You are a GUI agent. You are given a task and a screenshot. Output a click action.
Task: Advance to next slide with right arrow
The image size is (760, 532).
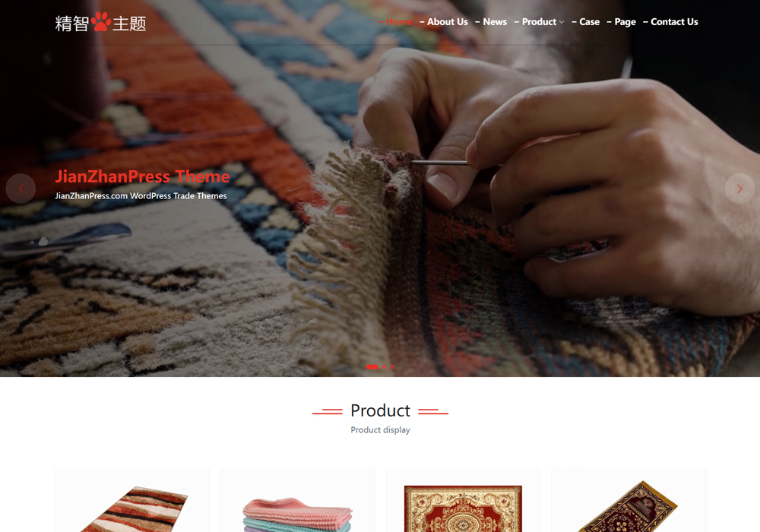tap(739, 188)
